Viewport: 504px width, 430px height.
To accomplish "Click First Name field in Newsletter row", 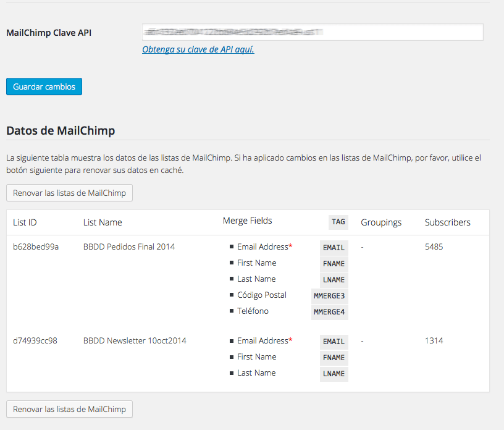I will click(256, 356).
